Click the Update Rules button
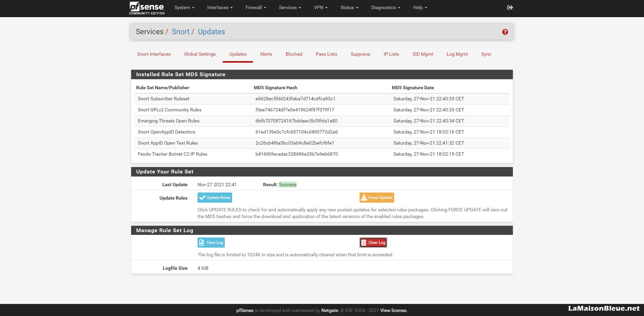 (215, 198)
